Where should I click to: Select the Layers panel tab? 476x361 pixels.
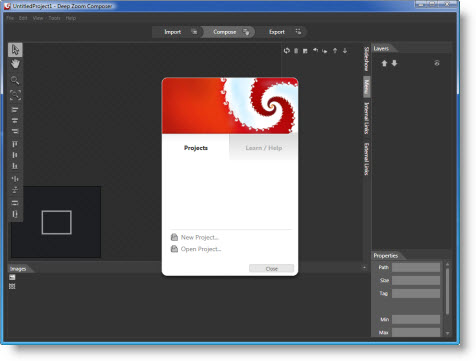point(381,48)
